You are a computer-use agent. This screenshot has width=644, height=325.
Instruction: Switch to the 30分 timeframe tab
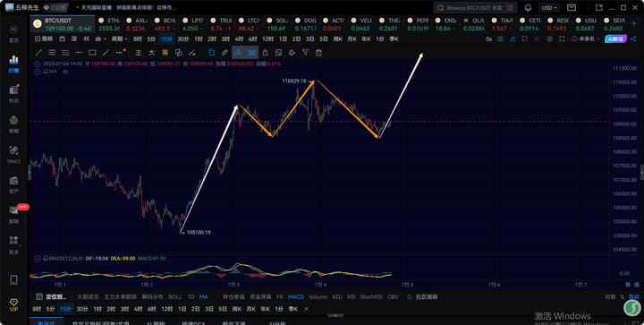[182, 38]
